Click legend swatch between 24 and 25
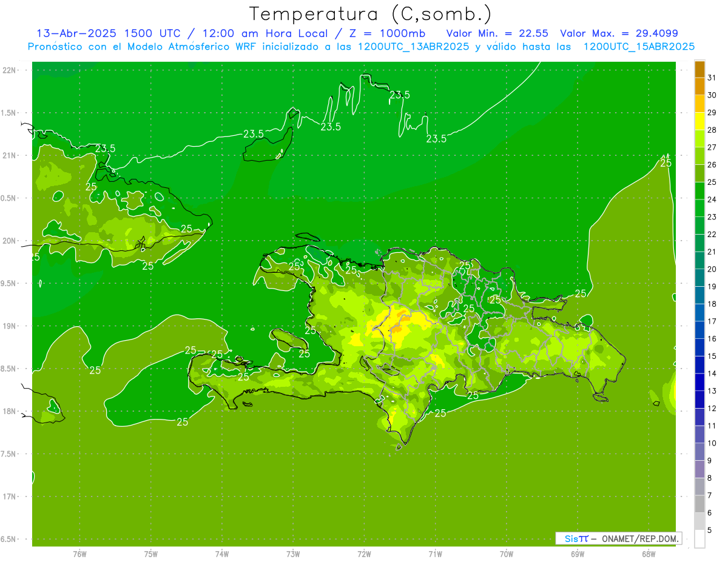This screenshot has height=562, width=728. (700, 191)
